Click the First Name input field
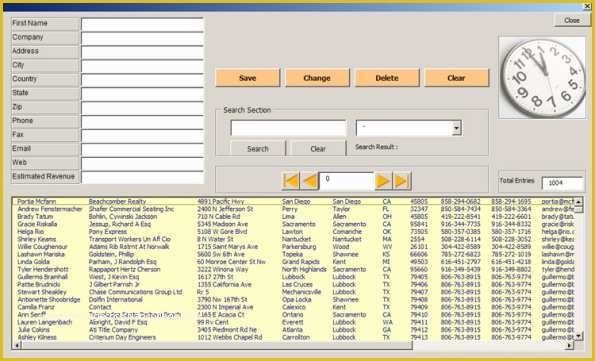The image size is (595, 361). point(142,24)
